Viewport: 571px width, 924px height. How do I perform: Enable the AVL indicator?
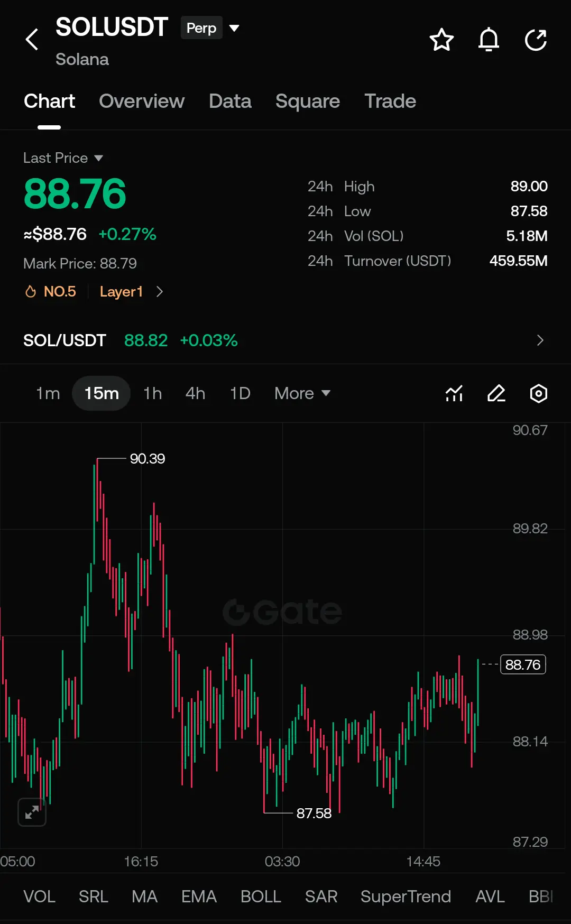[x=490, y=897]
